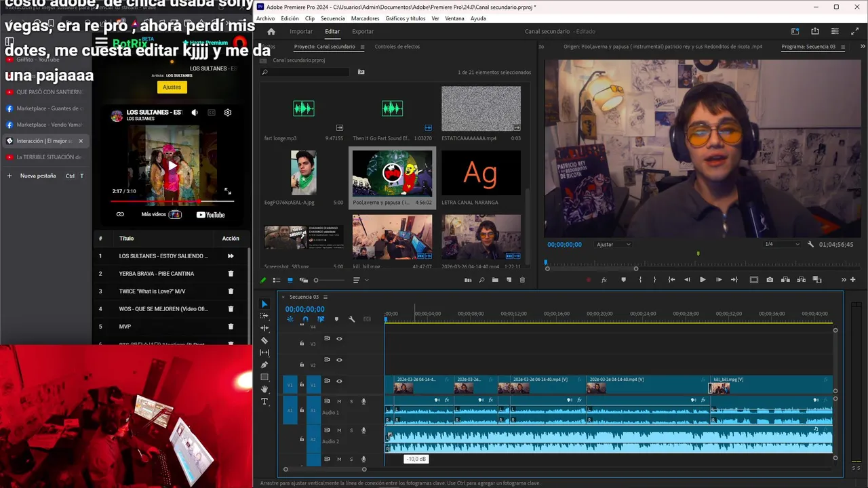Play the Program monitor playback
Viewport: 868px width, 488px height.
[703, 279]
